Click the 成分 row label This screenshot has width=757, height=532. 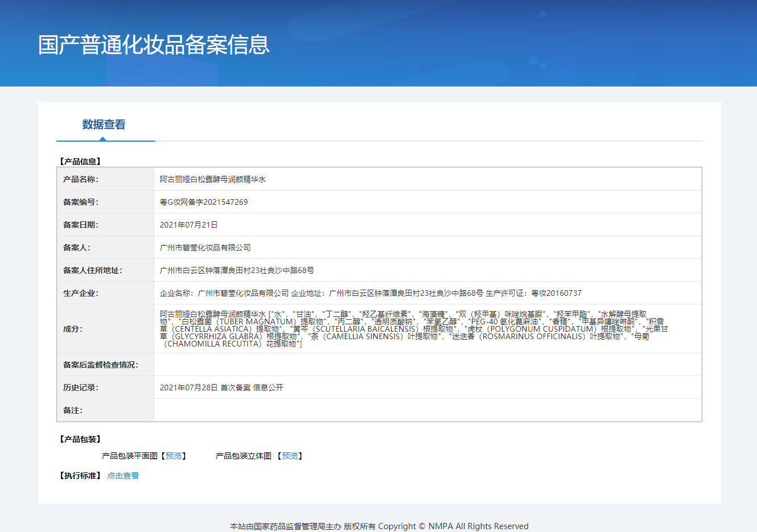click(73, 329)
